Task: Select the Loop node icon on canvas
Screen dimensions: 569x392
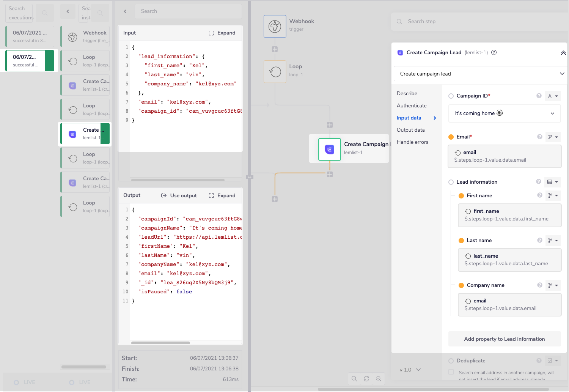Action: 275,71
